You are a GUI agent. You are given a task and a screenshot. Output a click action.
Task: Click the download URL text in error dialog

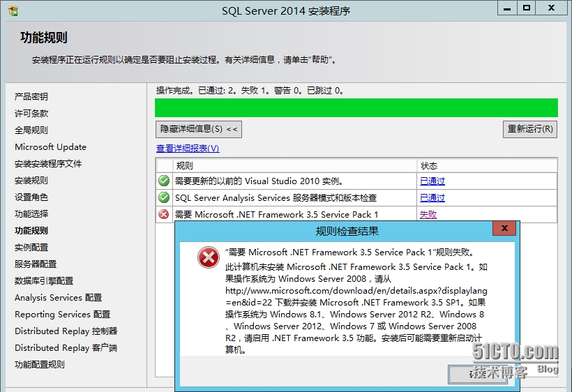tap(356, 296)
